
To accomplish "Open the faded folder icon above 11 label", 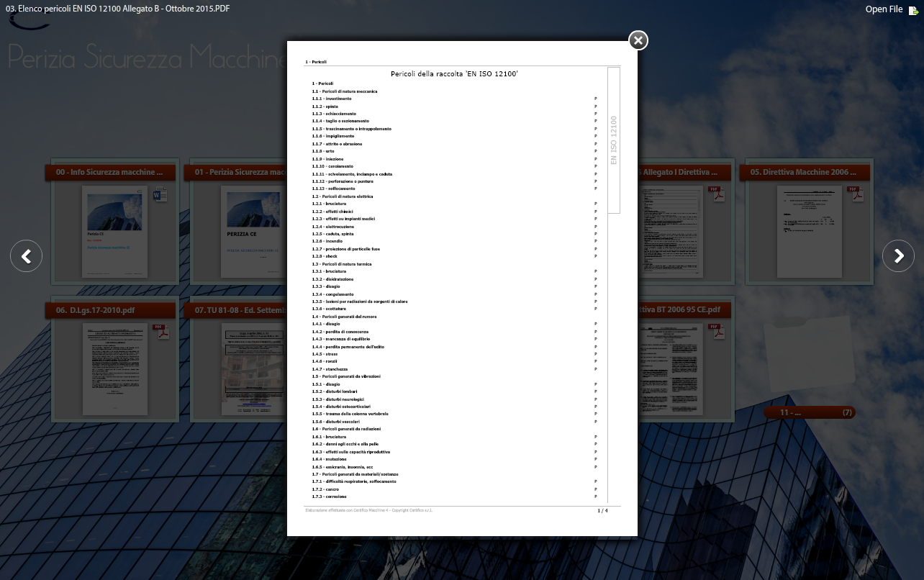I will [x=808, y=353].
